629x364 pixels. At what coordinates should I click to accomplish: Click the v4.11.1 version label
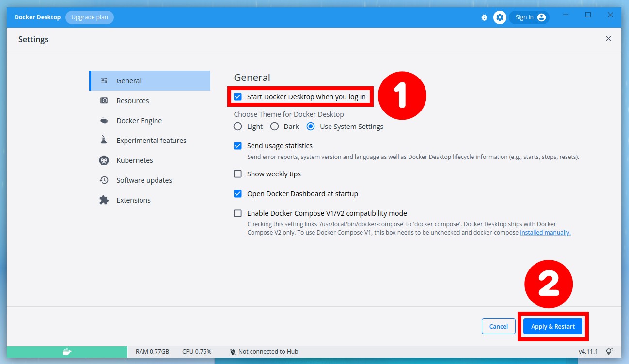588,352
